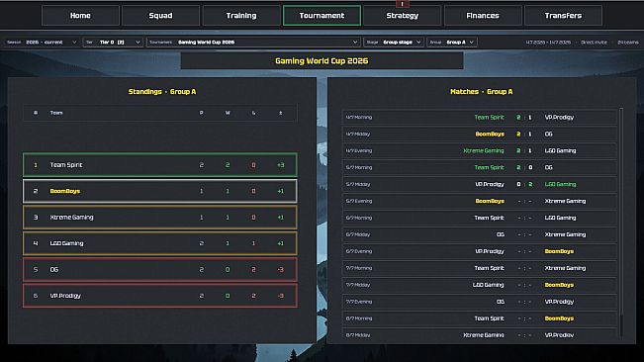Click the ± column header in standings
The width and height of the screenshot is (644, 362).
coord(281,113)
